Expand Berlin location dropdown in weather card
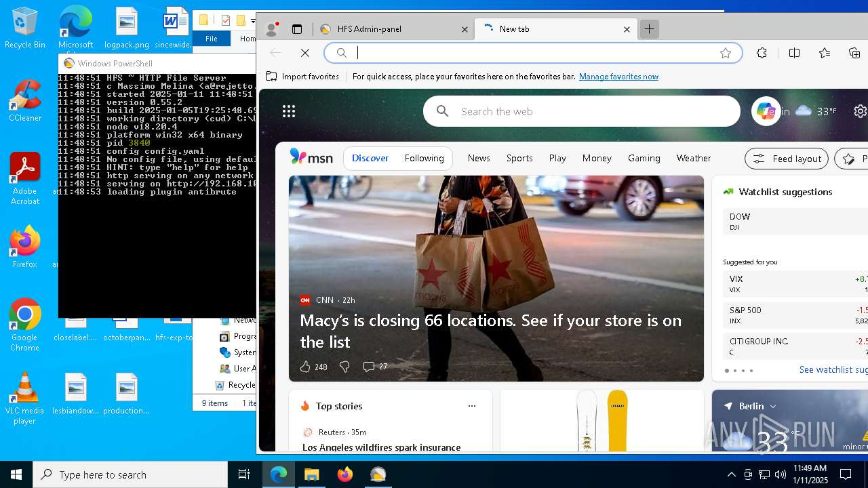This screenshot has width=868, height=488. (x=773, y=406)
